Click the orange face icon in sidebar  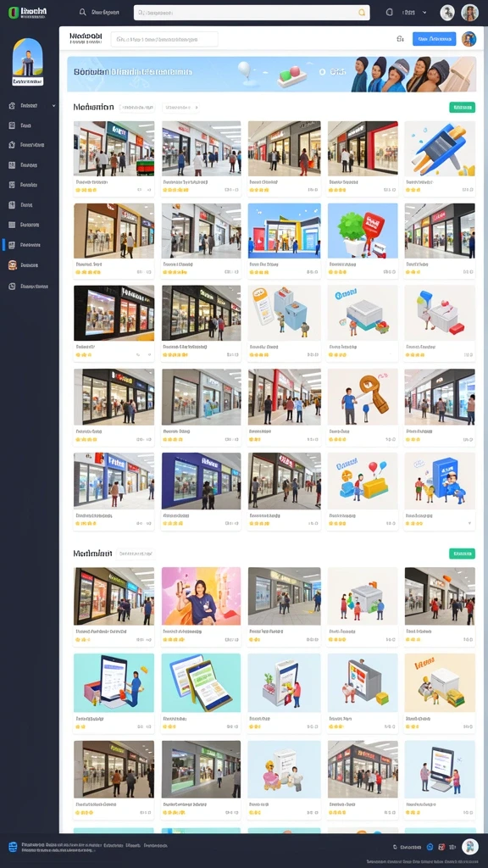(12, 265)
